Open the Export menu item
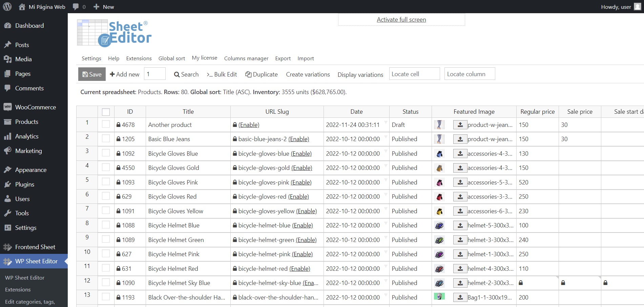644x307 pixels. pyautogui.click(x=283, y=59)
